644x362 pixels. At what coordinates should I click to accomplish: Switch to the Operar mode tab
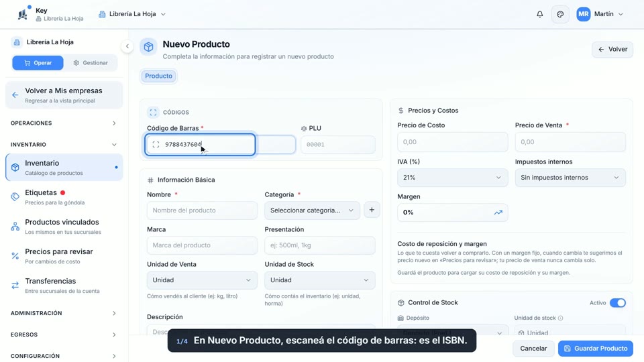tap(38, 63)
